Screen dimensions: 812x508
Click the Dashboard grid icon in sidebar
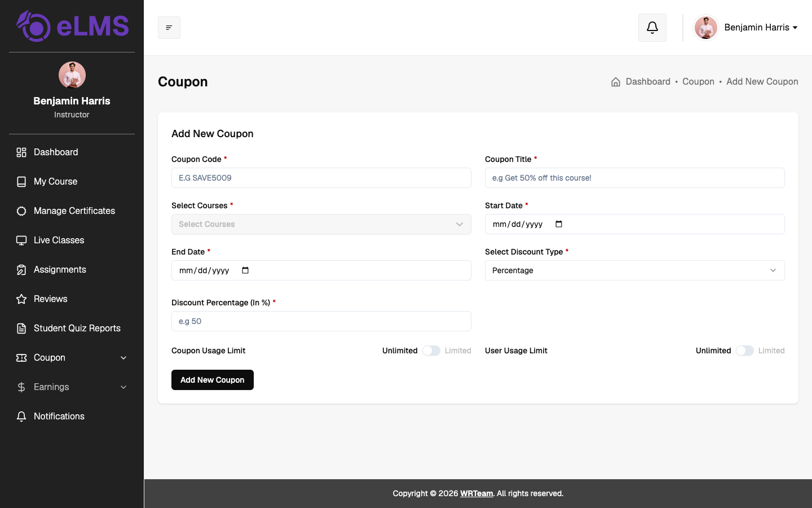coord(21,152)
